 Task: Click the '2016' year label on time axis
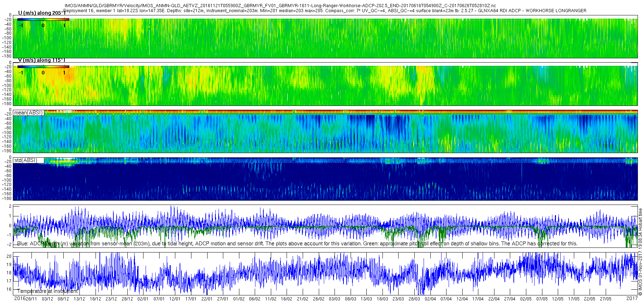[x=20, y=298]
